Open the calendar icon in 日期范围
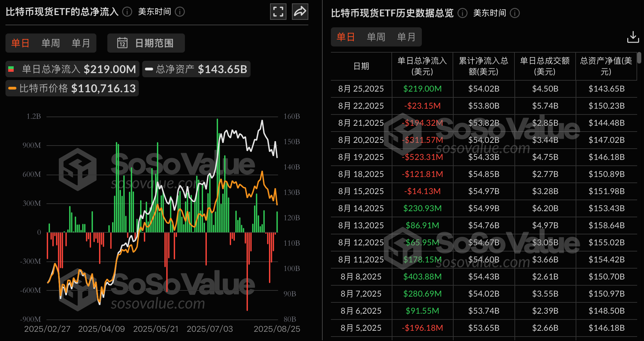Image resolution: width=644 pixels, height=341 pixels. [x=122, y=43]
